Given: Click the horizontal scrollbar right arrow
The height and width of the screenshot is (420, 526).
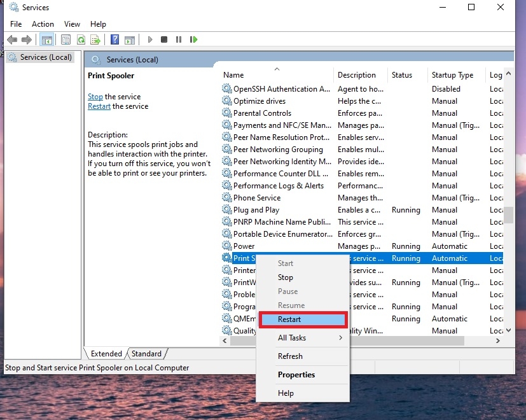Looking at the screenshot, I should point(498,340).
